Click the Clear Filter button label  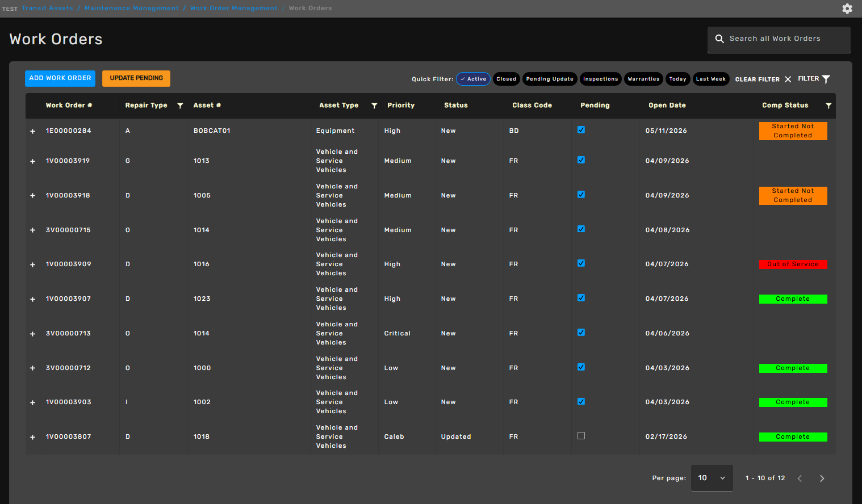pyautogui.click(x=758, y=79)
